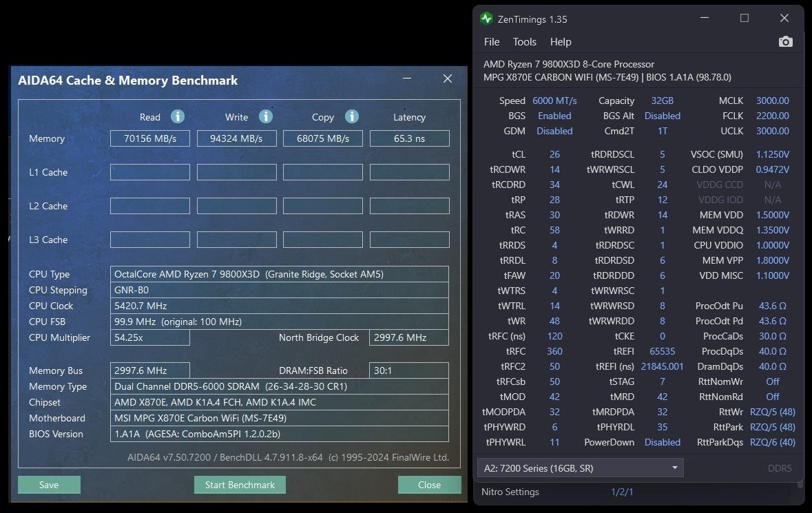Click the Memory Latency value 65.3 ns

(x=409, y=138)
